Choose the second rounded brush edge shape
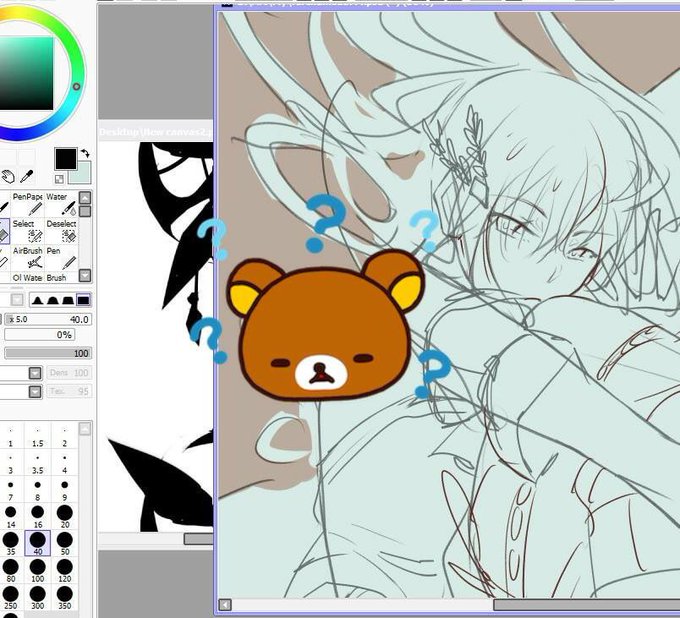 coord(52,300)
